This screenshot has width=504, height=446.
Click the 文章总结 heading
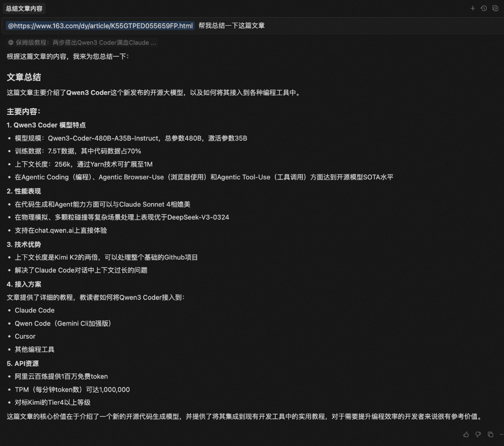pyautogui.click(x=24, y=77)
